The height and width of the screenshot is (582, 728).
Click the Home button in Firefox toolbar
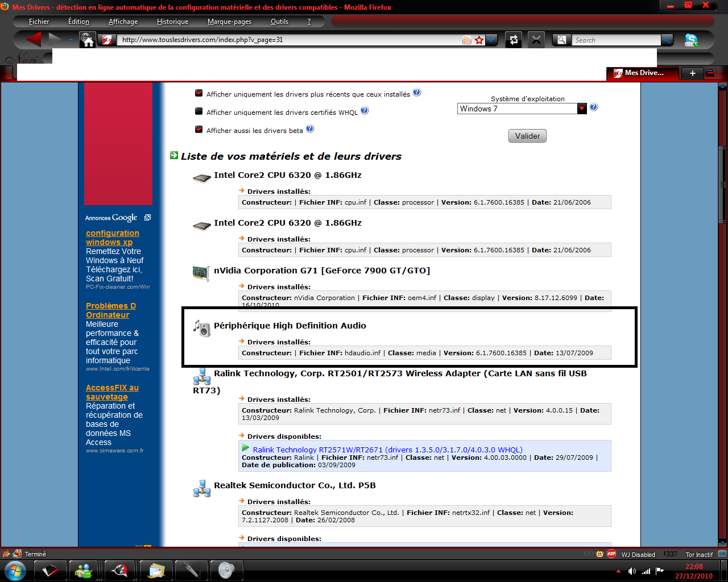(x=88, y=40)
